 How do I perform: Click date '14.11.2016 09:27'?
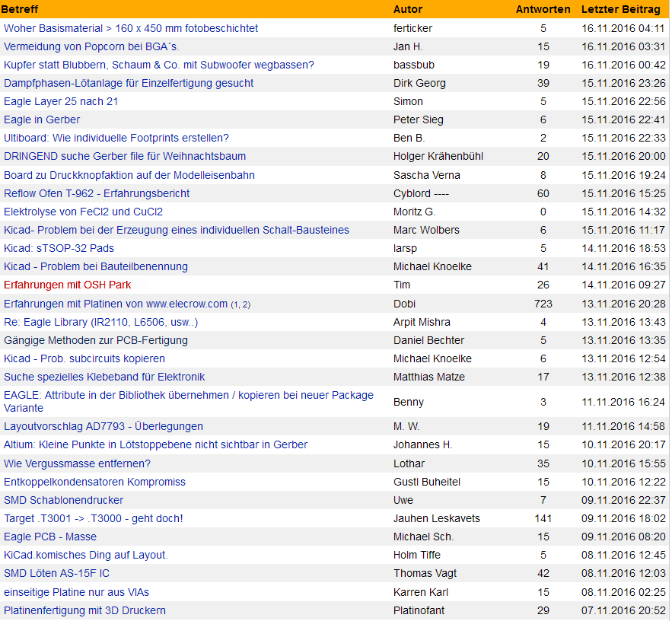coord(623,285)
